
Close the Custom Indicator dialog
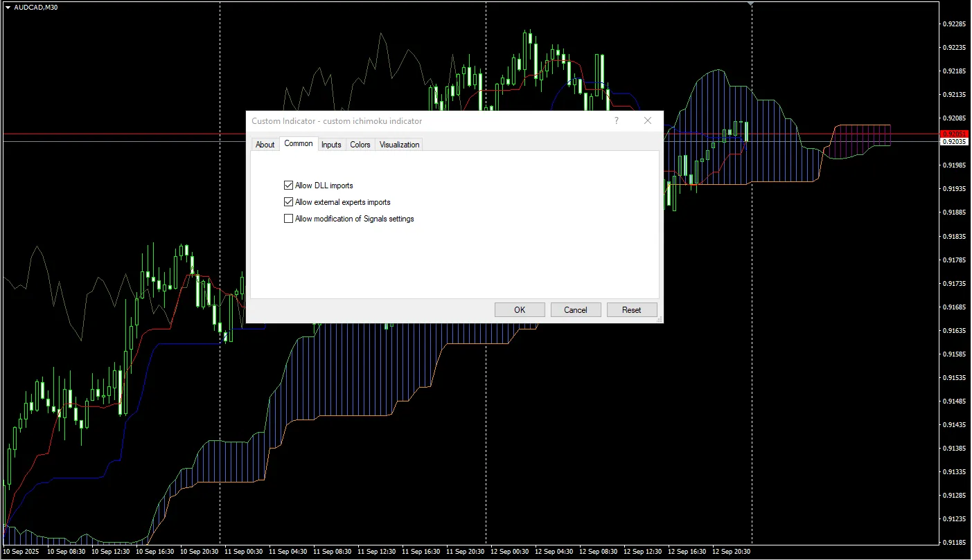pos(648,120)
